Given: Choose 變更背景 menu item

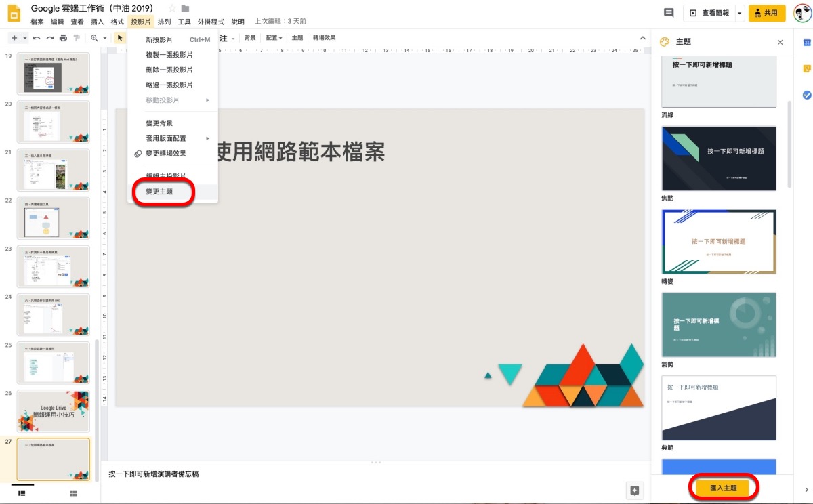Looking at the screenshot, I should coord(173,123).
